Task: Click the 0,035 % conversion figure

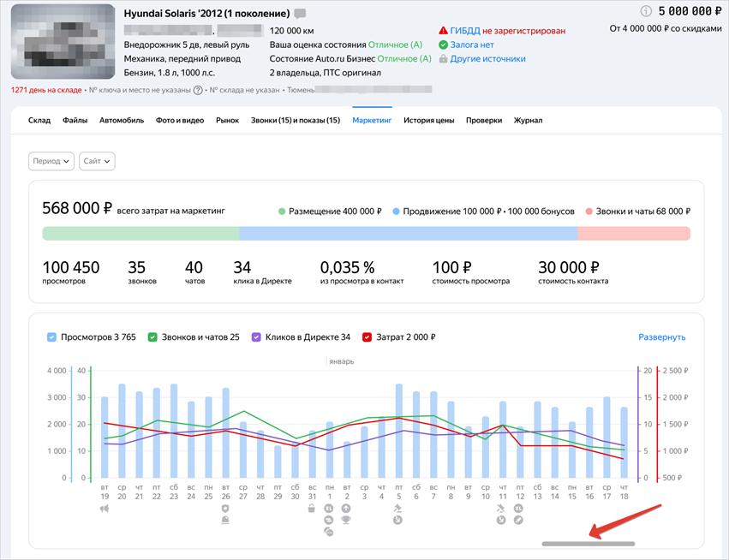Action: coord(362,272)
